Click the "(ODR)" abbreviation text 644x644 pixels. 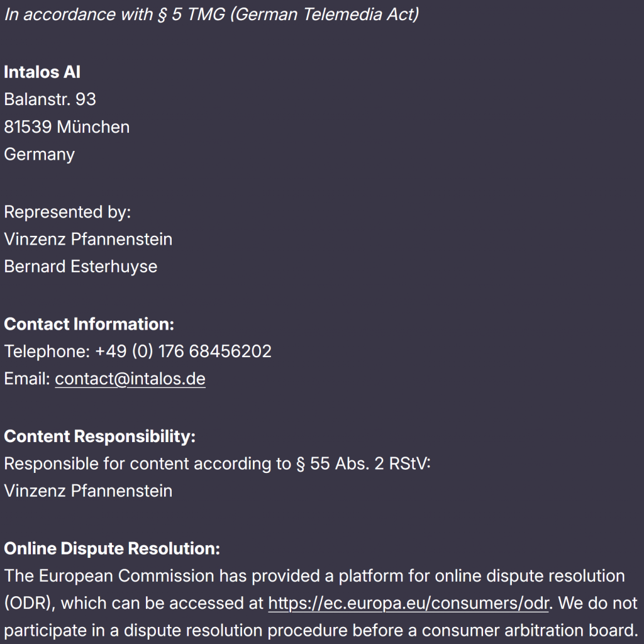coord(30,603)
